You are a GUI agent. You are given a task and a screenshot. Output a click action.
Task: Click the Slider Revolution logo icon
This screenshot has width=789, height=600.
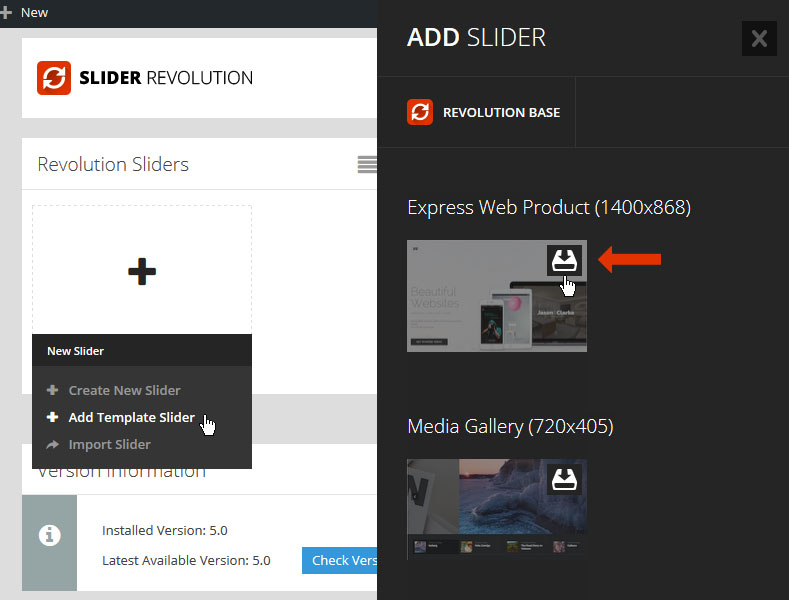click(x=53, y=78)
